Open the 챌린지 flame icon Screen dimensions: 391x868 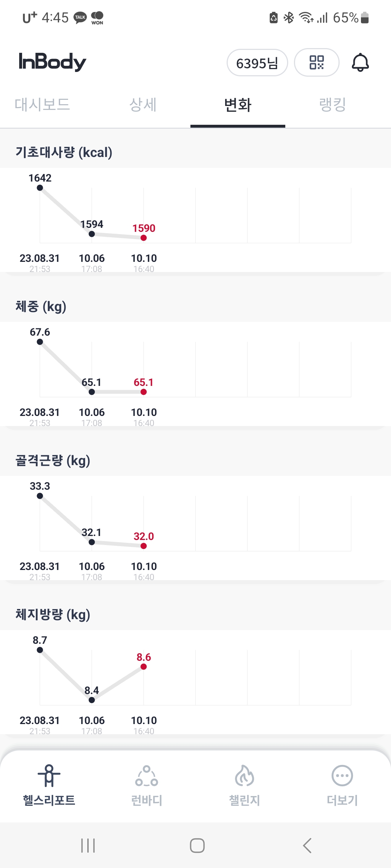pyautogui.click(x=244, y=775)
